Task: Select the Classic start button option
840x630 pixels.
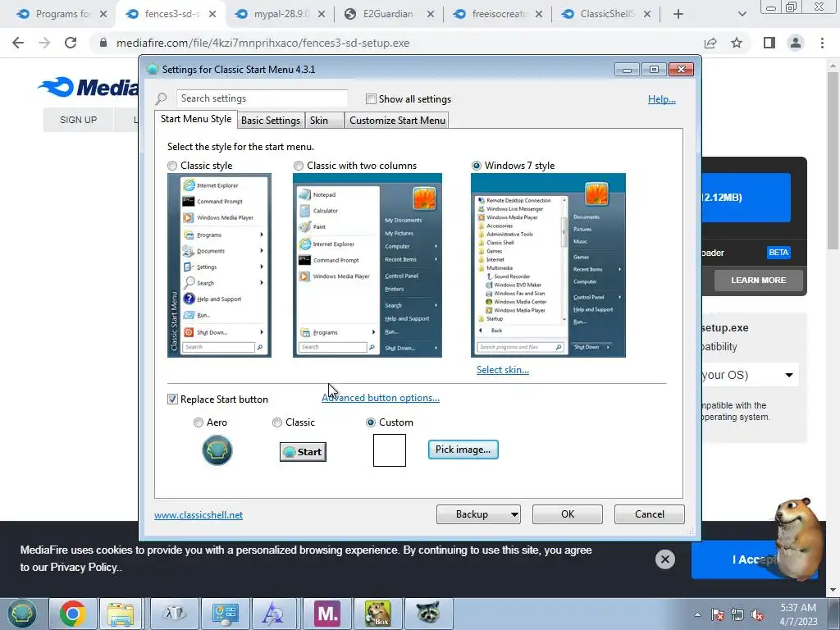Action: pos(277,422)
